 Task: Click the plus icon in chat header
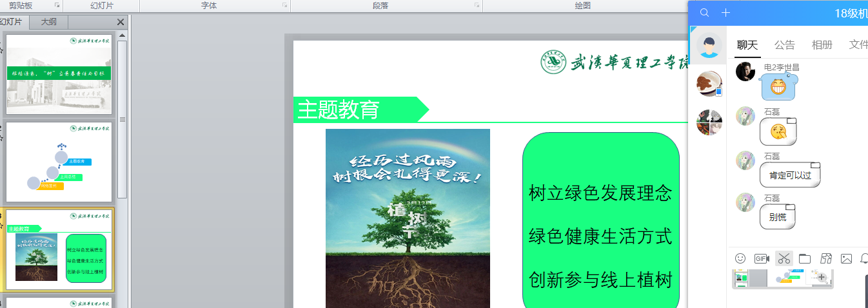[x=725, y=13]
